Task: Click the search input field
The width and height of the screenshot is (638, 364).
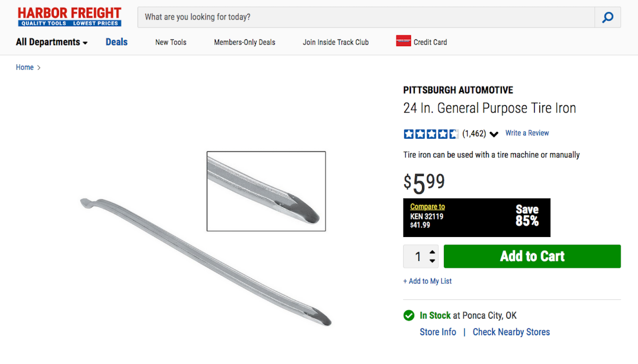Action: (366, 17)
